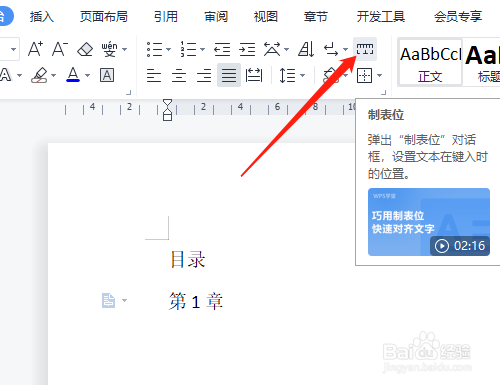Image resolution: width=500 pixels, height=385 pixels.
Task: Open the 会员专享 tab
Action: tap(458, 16)
